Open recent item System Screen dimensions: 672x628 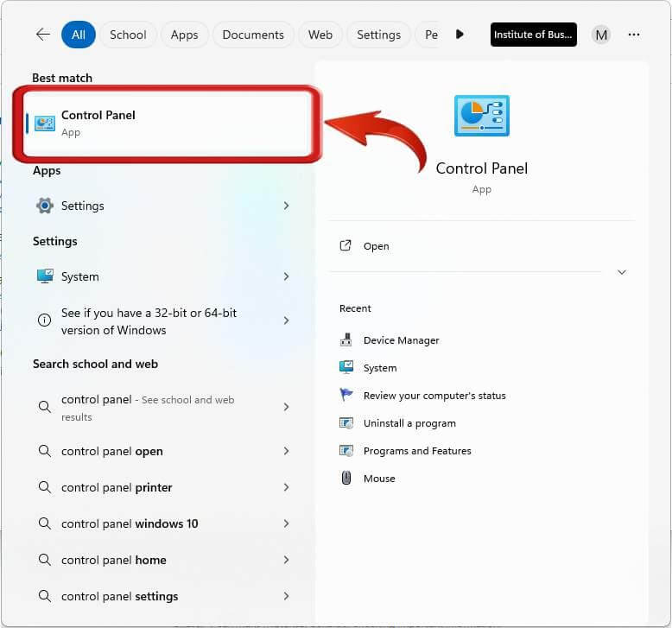[380, 368]
